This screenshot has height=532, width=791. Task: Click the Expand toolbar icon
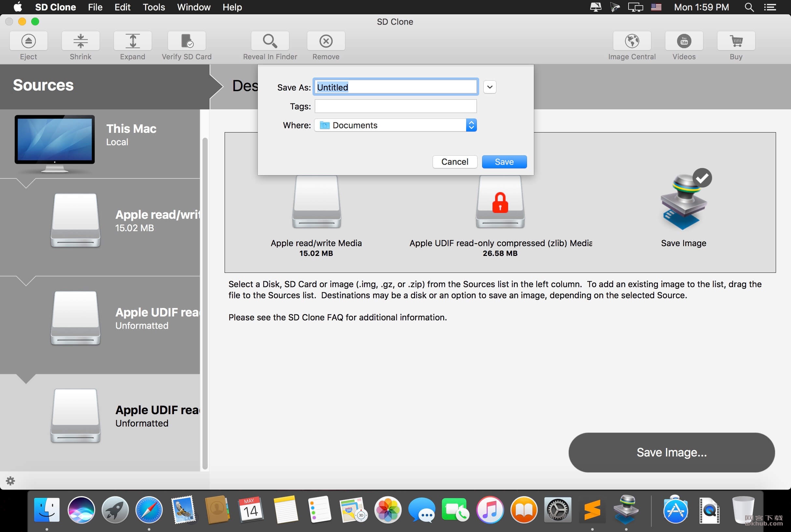tap(132, 41)
